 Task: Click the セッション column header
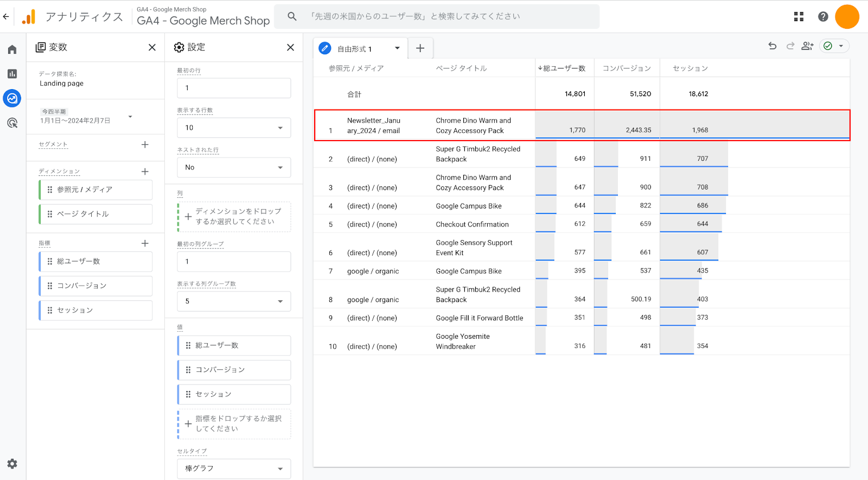690,68
